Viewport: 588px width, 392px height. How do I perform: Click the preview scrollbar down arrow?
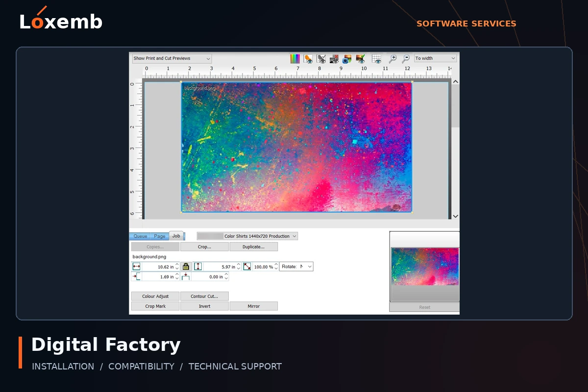pos(456,216)
